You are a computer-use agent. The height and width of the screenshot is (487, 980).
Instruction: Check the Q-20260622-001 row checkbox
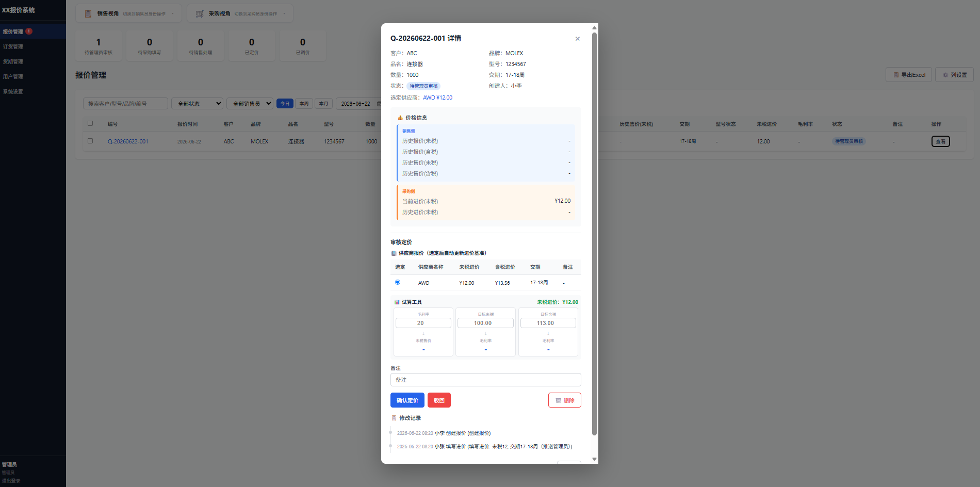click(x=90, y=141)
